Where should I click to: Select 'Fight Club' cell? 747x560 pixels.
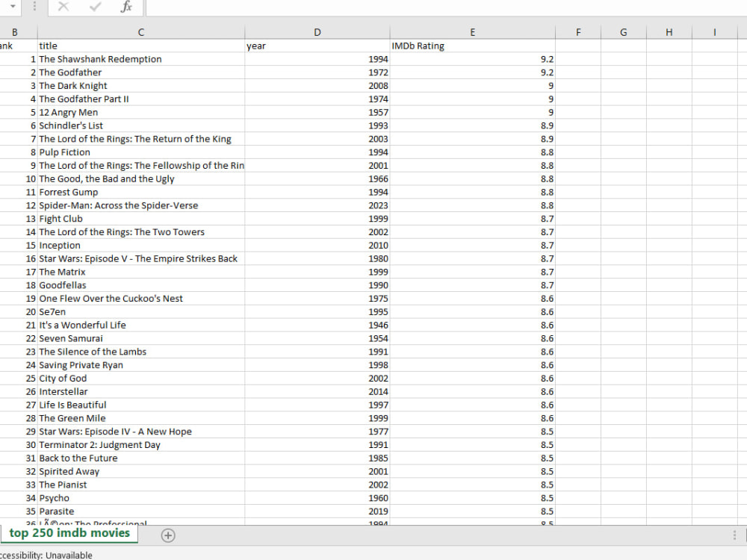point(141,219)
